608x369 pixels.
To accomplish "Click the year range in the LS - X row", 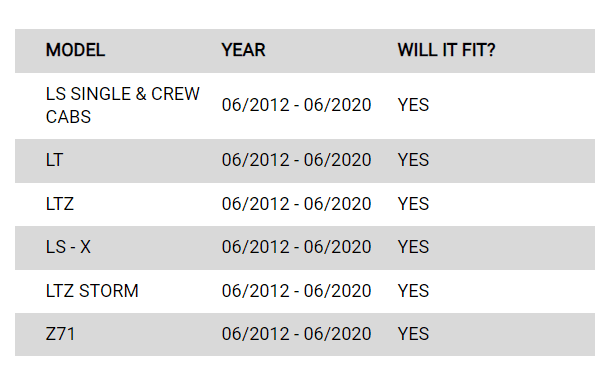I will (296, 247).
